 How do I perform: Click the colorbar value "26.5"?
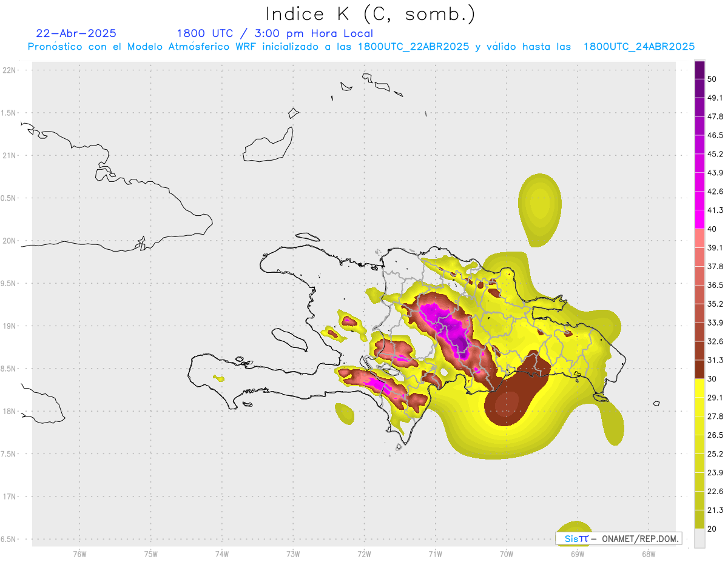(x=715, y=435)
